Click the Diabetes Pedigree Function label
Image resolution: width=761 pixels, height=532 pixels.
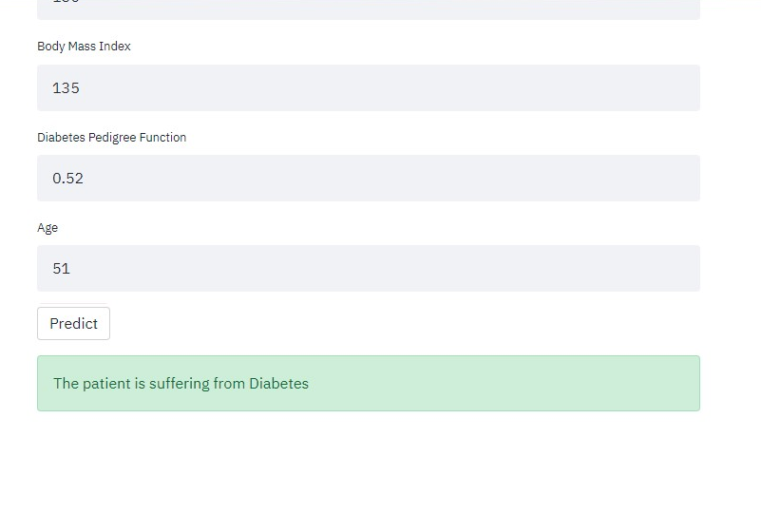111,138
